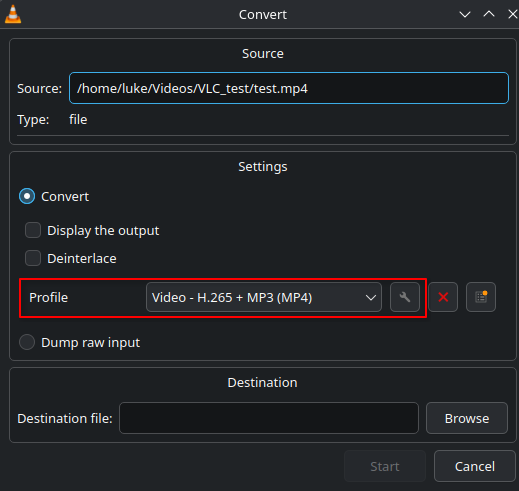Screen dimensions: 519x491
Task: Open the Video - H.265 + MP3 profile dropdown
Action: [x=264, y=297]
